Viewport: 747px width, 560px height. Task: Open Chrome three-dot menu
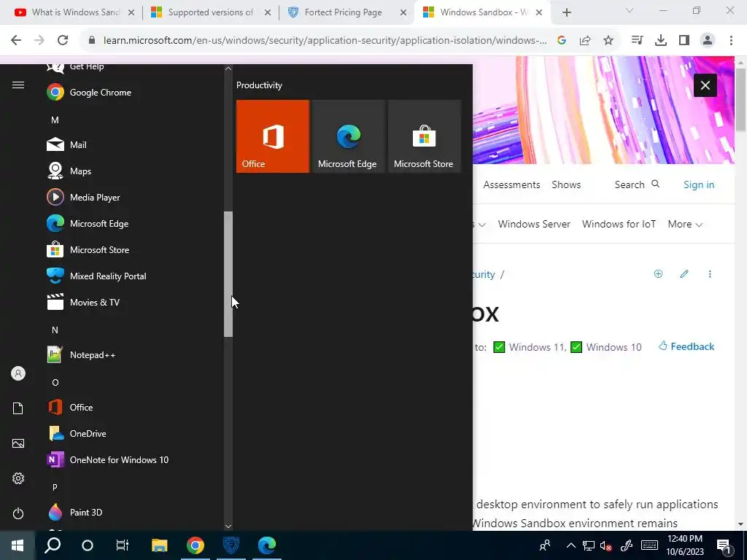[731, 41]
